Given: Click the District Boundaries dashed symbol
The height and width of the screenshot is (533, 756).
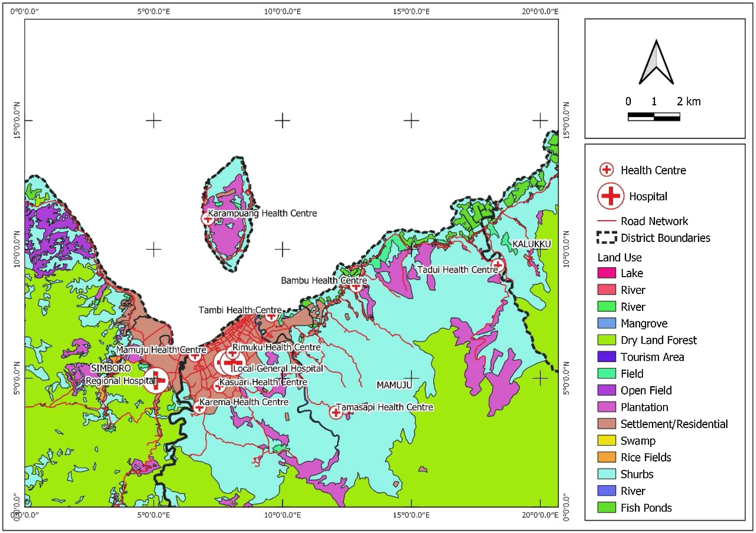Looking at the screenshot, I should [606, 238].
